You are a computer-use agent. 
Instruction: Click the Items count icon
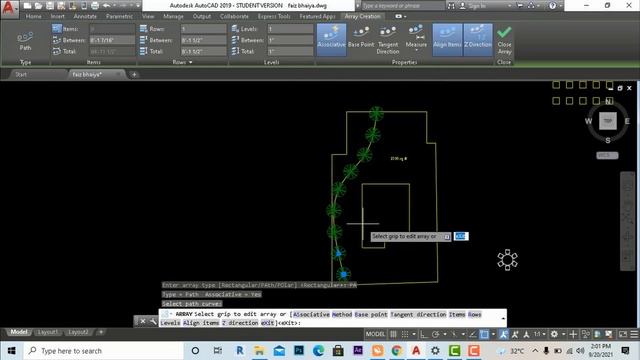[x=57, y=29]
